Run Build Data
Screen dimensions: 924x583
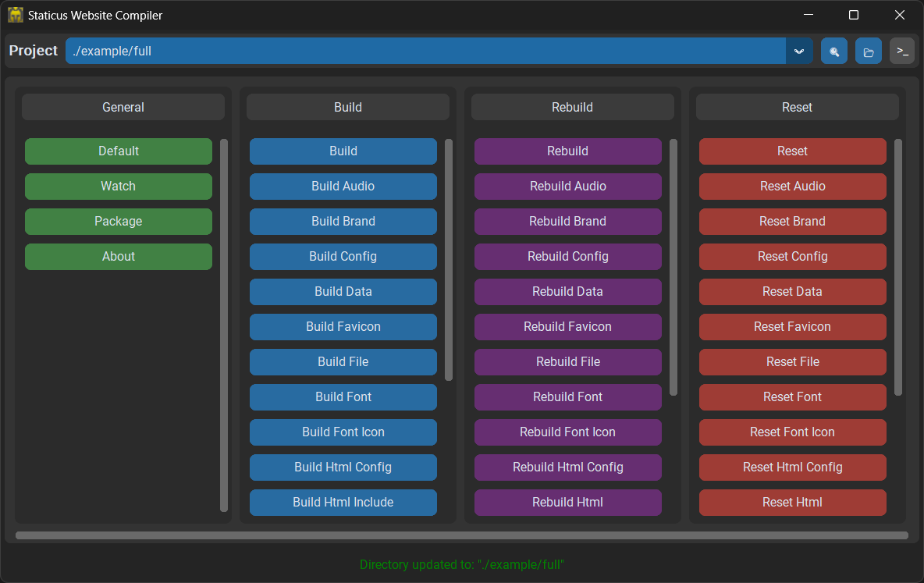click(343, 292)
